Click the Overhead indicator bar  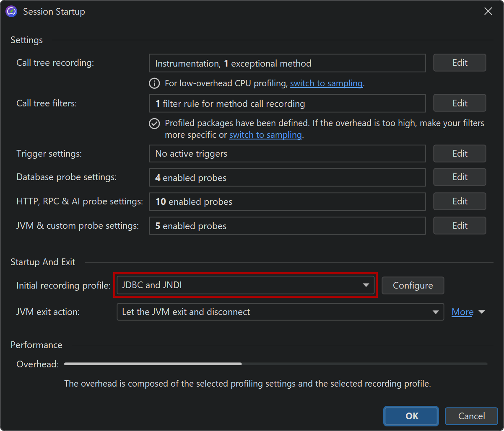[275, 364]
